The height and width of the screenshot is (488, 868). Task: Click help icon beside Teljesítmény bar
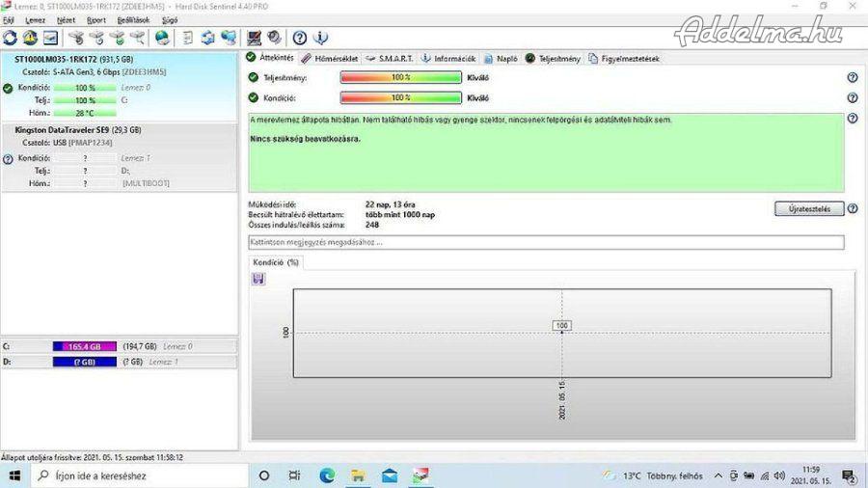coord(853,78)
